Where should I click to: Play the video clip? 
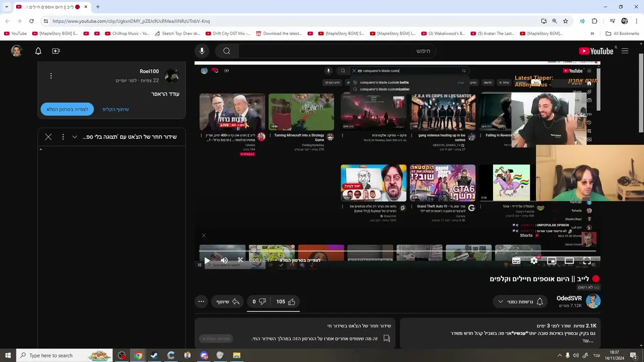[207, 260]
